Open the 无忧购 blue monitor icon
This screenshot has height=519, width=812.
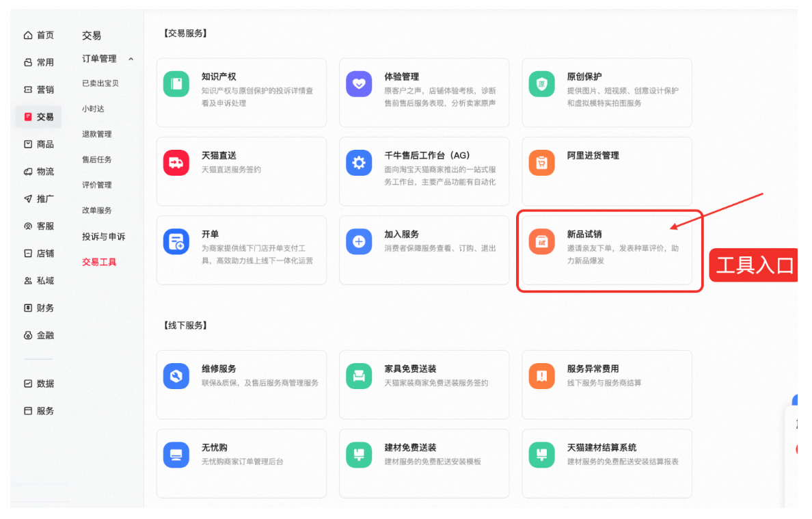[x=176, y=455]
